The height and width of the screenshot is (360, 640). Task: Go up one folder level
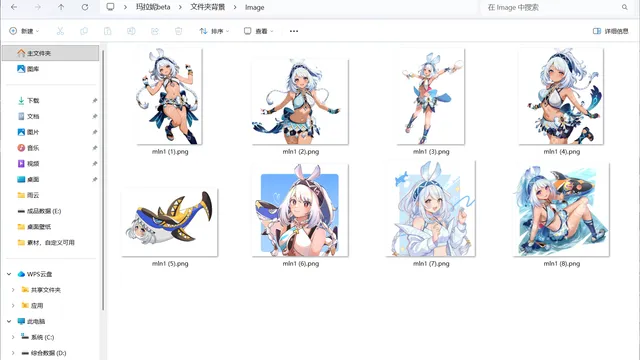(61, 7)
